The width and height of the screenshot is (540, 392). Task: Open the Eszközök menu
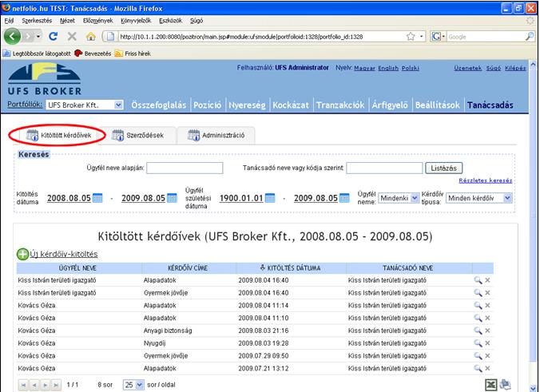click(x=170, y=21)
